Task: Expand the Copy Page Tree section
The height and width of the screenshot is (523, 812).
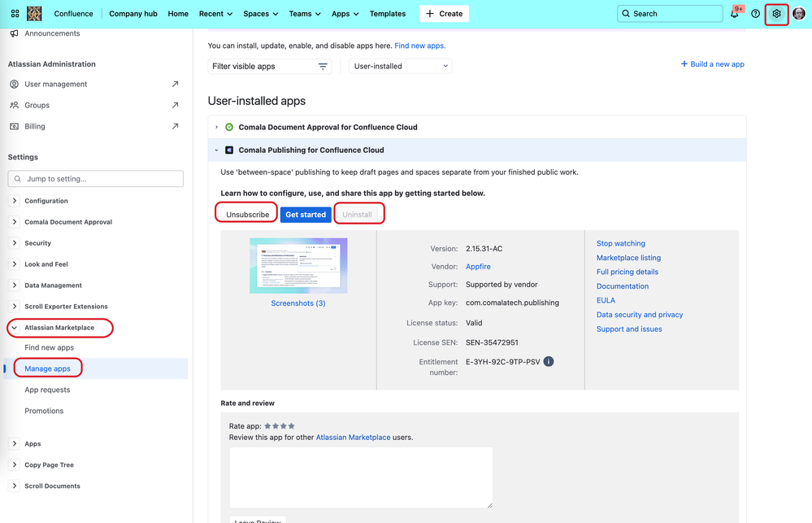Action: 15,465
